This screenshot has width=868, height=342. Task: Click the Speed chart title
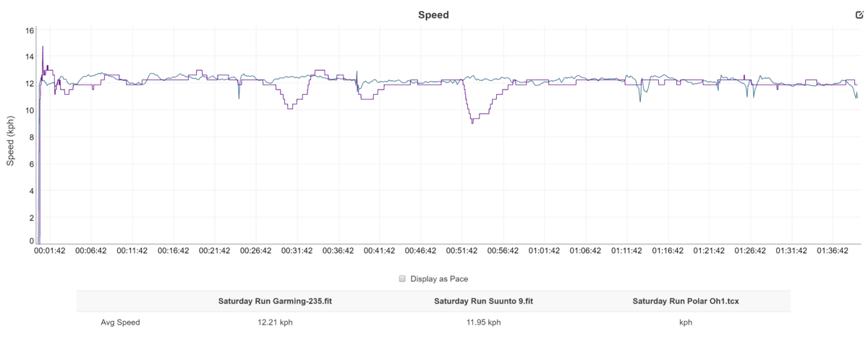pyautogui.click(x=433, y=14)
